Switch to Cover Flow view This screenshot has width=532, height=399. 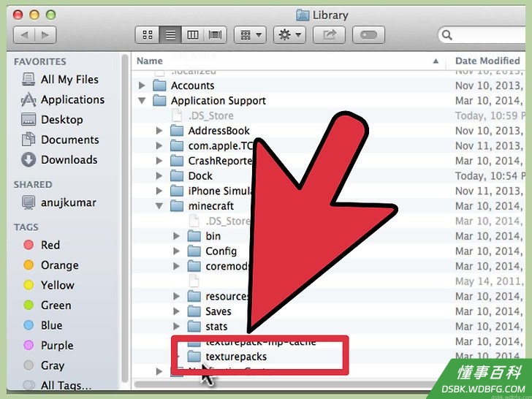pos(215,34)
